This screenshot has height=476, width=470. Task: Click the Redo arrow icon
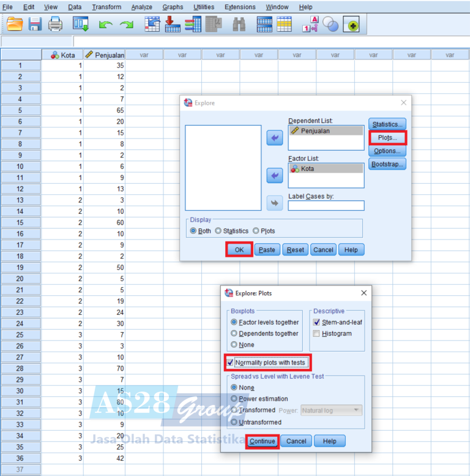126,24
